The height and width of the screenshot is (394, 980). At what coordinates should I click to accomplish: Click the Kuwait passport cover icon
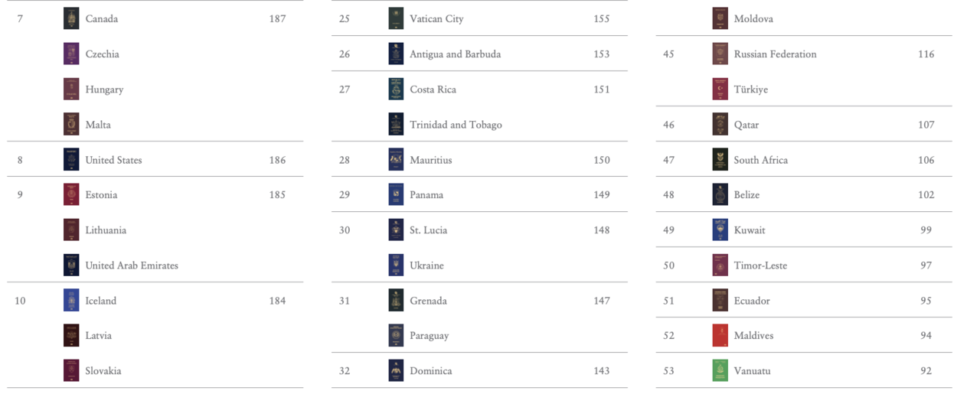[720, 230]
